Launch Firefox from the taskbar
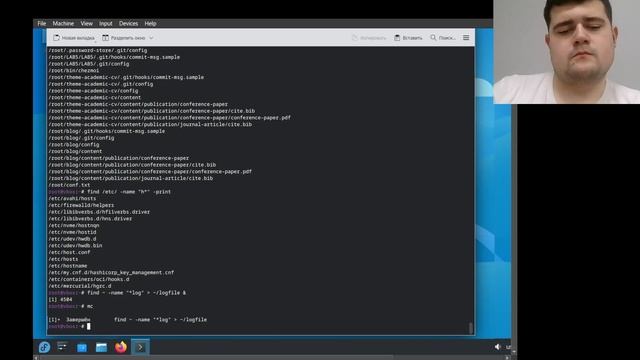The height and width of the screenshot is (360, 640). click(x=121, y=347)
